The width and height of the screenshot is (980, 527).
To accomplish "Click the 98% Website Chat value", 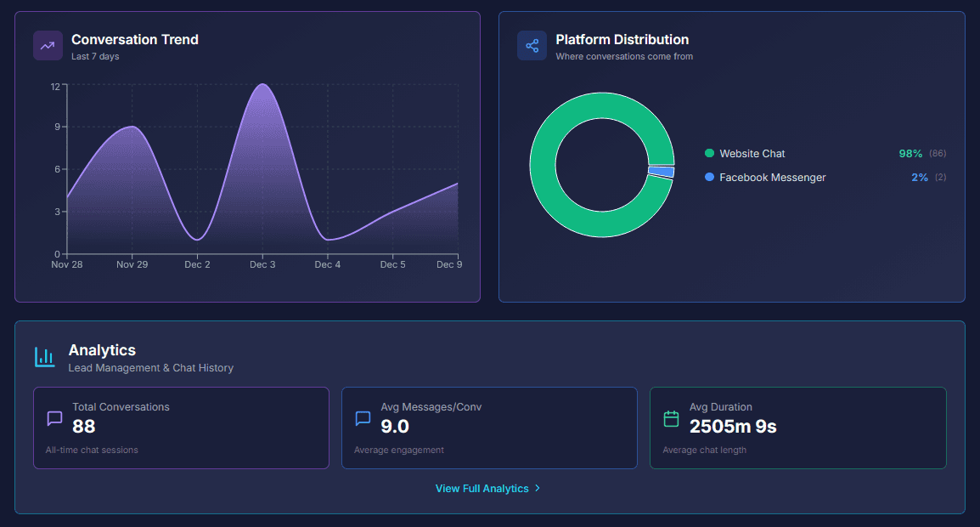I will point(910,154).
